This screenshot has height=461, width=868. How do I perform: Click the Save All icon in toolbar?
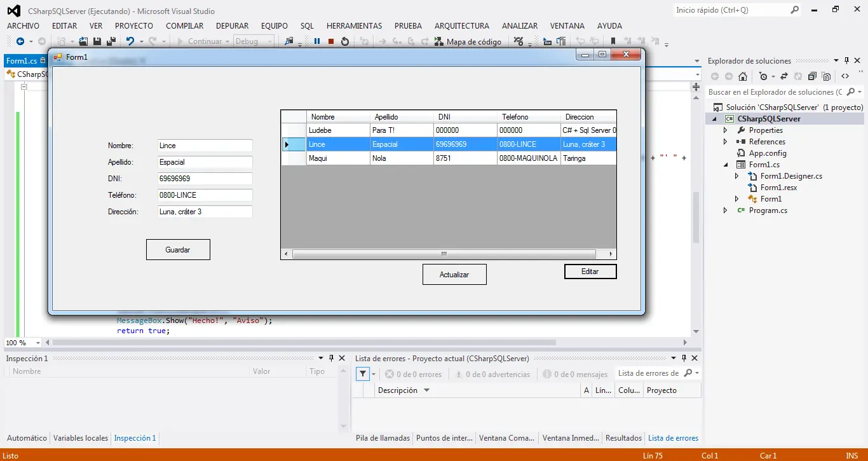[111, 41]
